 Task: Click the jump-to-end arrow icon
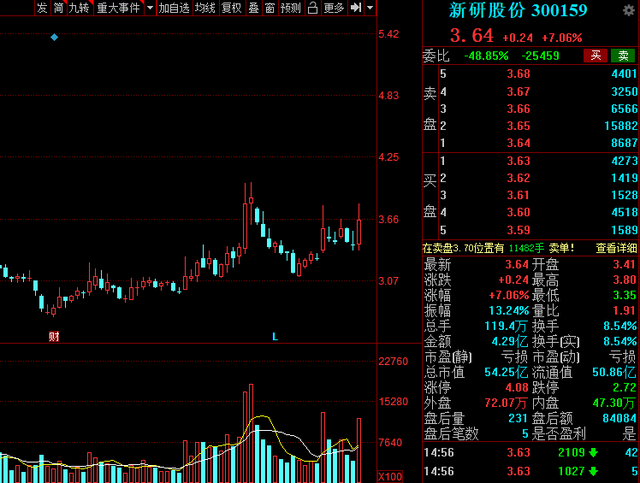[x=356, y=8]
